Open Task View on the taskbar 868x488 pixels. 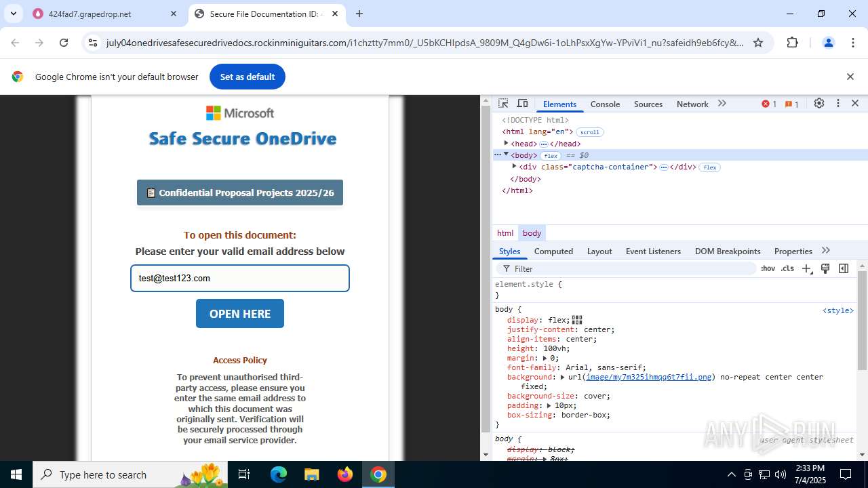pos(244,474)
